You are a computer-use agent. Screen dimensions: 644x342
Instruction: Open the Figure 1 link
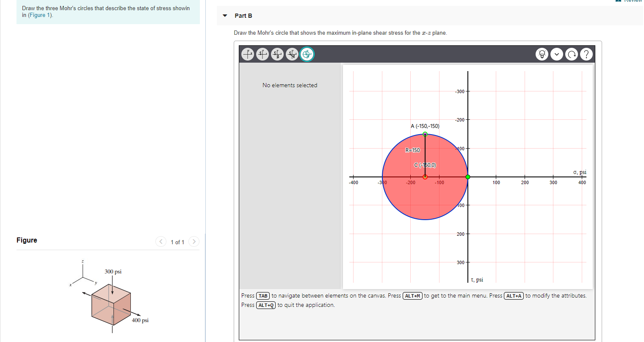(40, 15)
